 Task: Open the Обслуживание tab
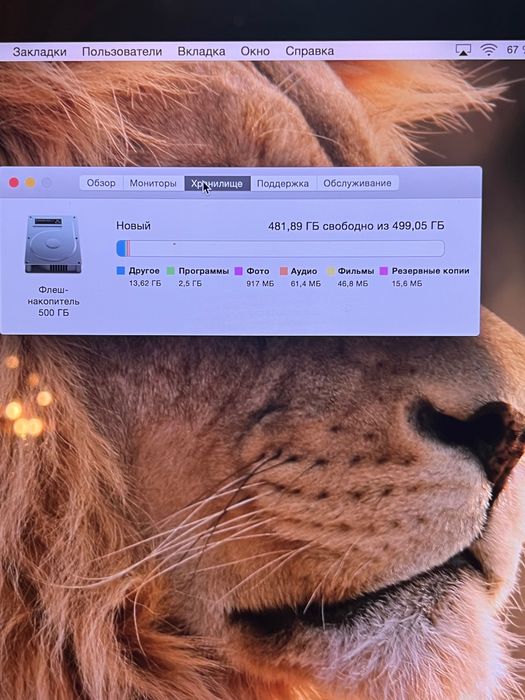[357, 183]
